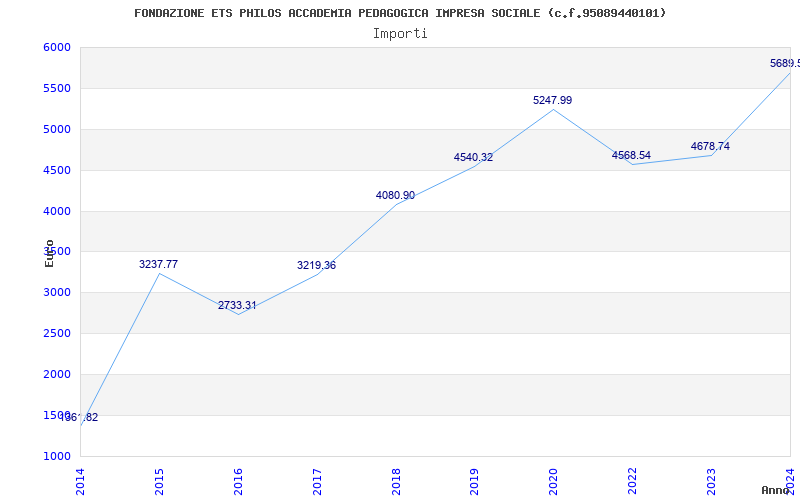
Task: Click x-axis year label 2019
Action: (x=474, y=482)
